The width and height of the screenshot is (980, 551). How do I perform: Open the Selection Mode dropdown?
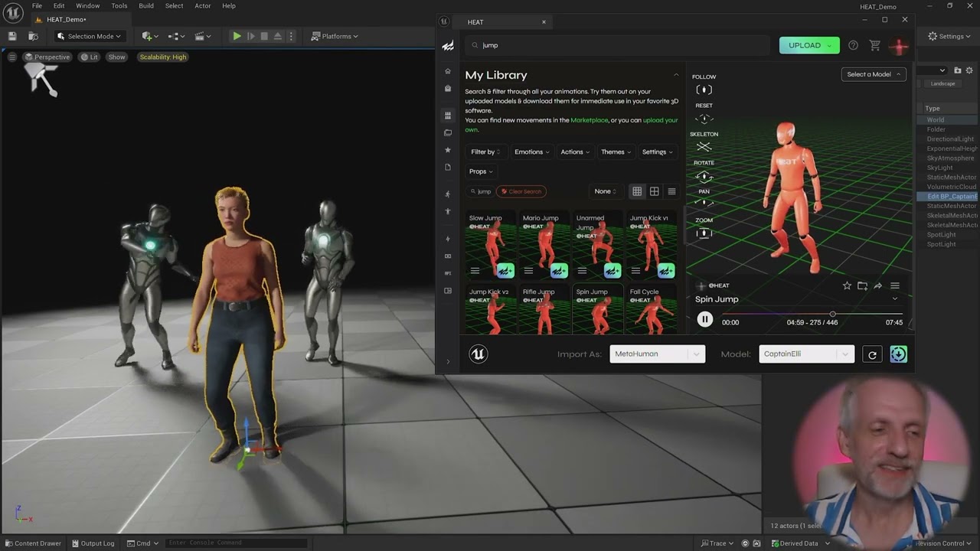pos(89,36)
